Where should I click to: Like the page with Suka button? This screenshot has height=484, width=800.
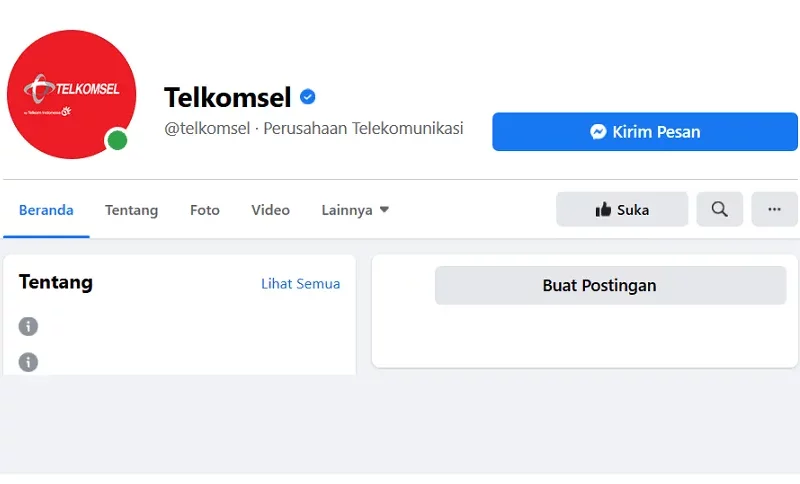click(622, 209)
